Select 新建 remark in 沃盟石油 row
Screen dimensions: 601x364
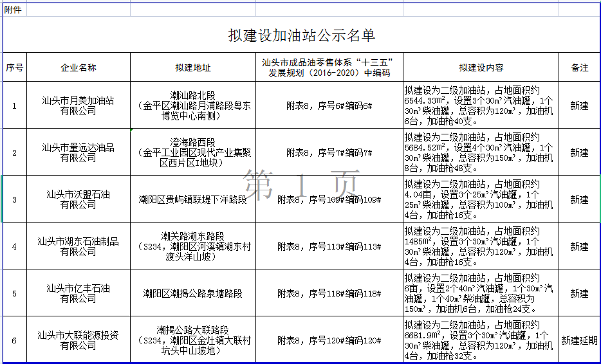pos(580,199)
